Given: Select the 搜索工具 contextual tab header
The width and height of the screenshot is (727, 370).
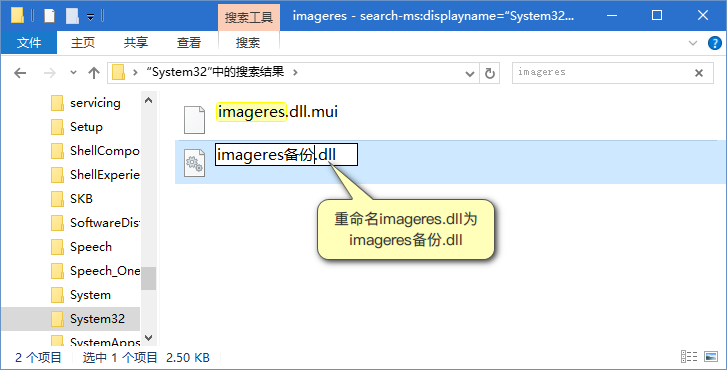Looking at the screenshot, I should (x=249, y=18).
